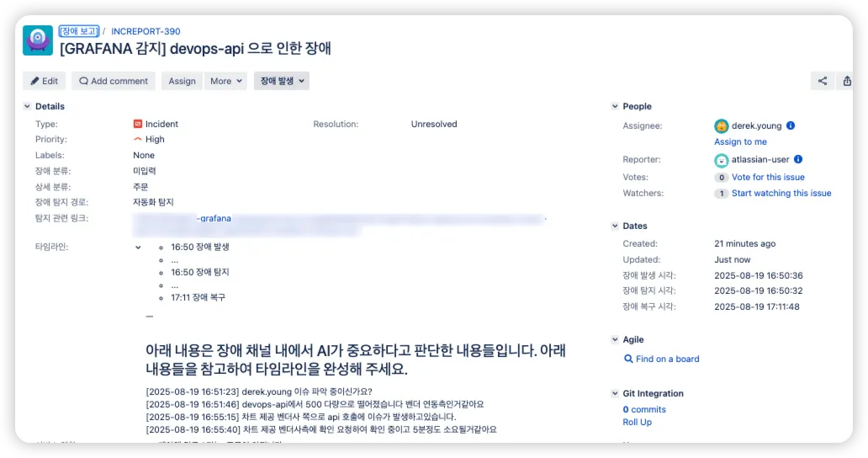Collapse the Git Integration section
The width and height of the screenshot is (868, 458).
coord(615,393)
